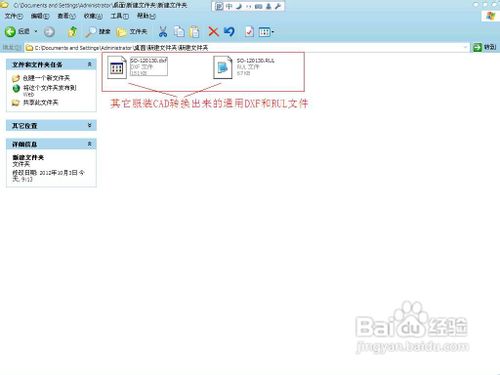Open the 帮助(H) menu

coord(146,16)
